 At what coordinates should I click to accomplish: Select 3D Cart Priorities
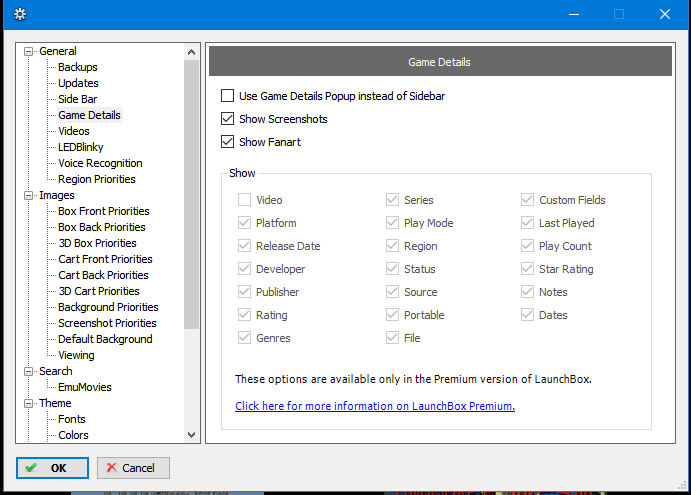[x=99, y=291]
